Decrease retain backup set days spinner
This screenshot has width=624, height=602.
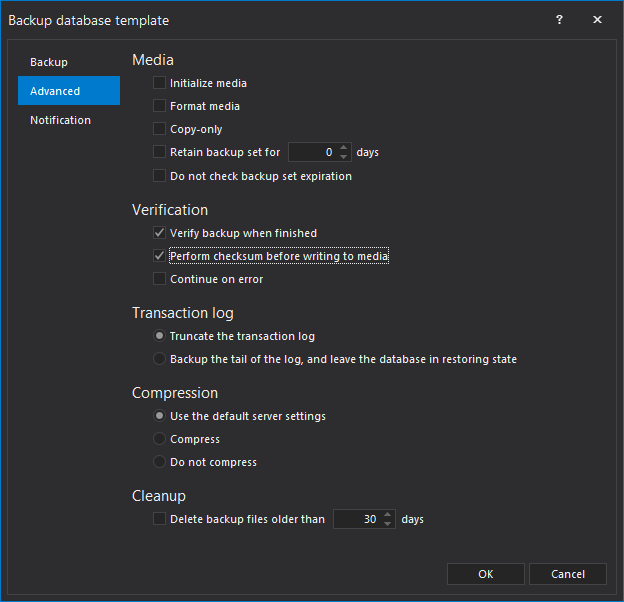pyautogui.click(x=344, y=157)
